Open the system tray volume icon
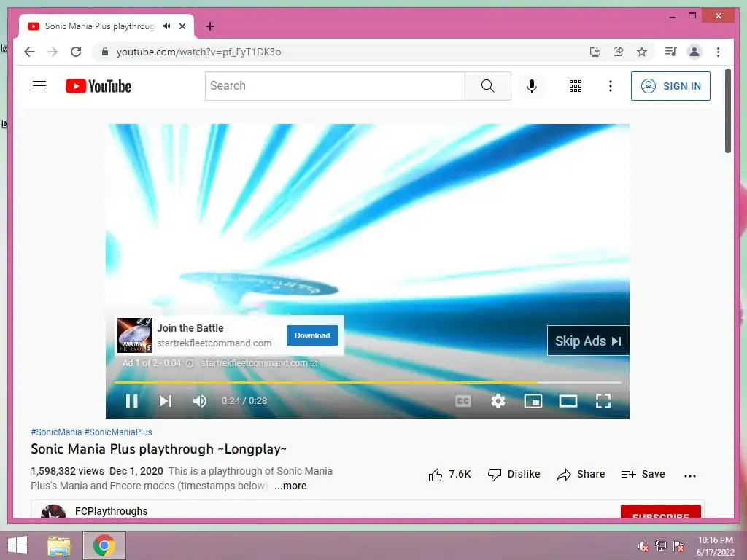Viewport: 747px width, 560px height. pyautogui.click(x=643, y=546)
